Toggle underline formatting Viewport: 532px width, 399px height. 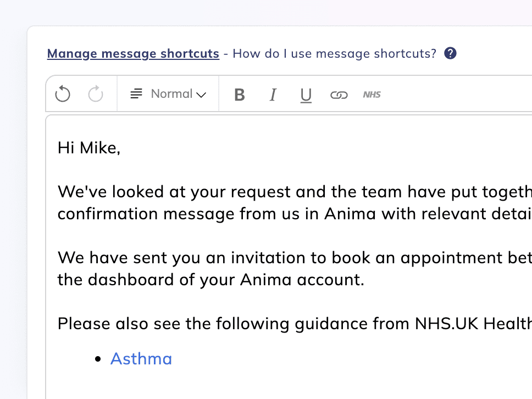coord(306,95)
